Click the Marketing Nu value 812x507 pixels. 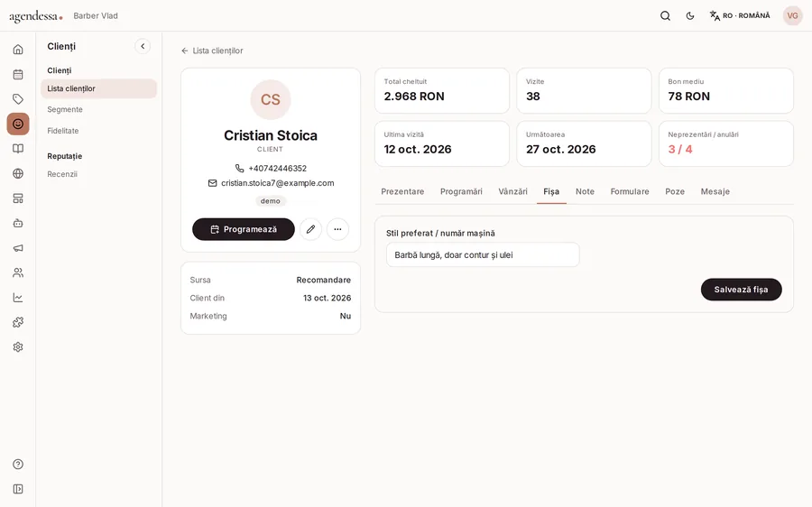coord(346,316)
